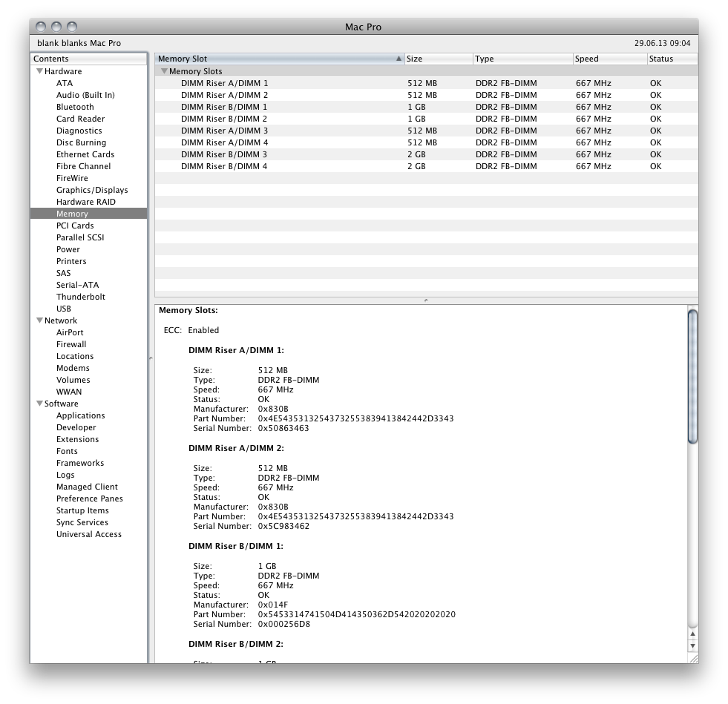728x704 pixels.
Task: Select ATA in the Hardware list
Action: [x=65, y=83]
